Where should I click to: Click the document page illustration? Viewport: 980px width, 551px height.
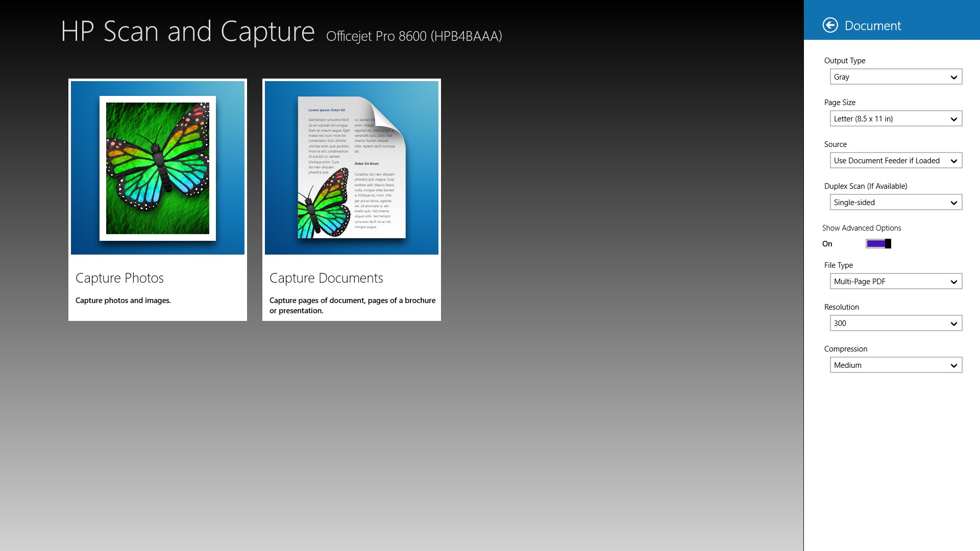click(x=351, y=168)
